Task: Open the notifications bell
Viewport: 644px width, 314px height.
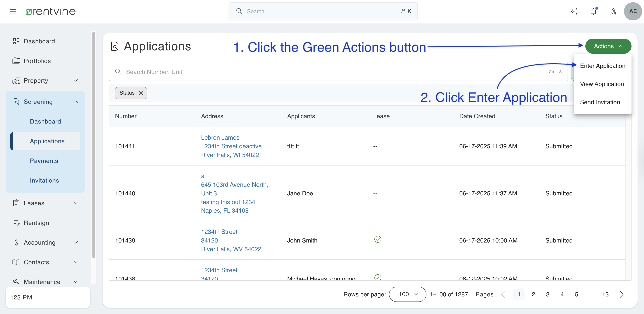Action: coord(594,11)
